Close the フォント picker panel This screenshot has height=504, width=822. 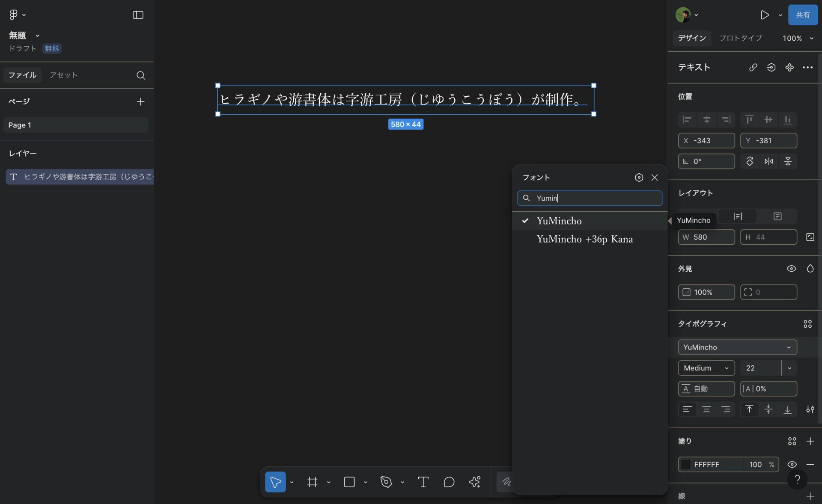(x=655, y=178)
